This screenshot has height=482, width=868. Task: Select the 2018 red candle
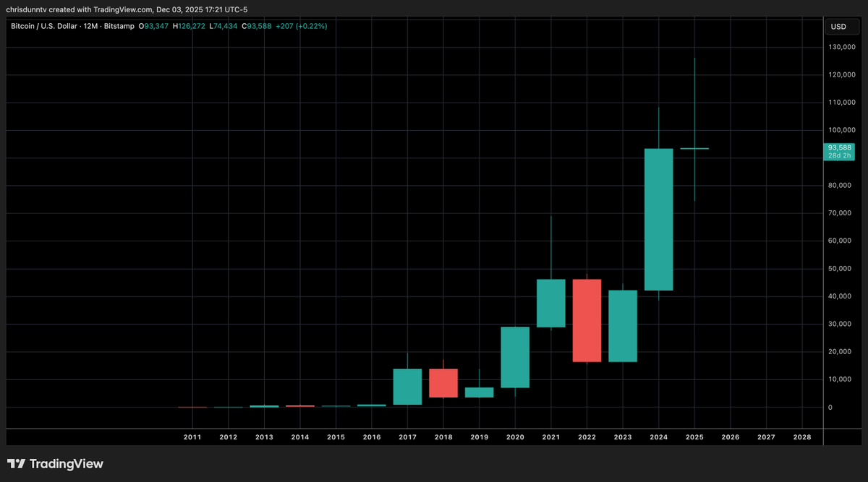pos(443,383)
